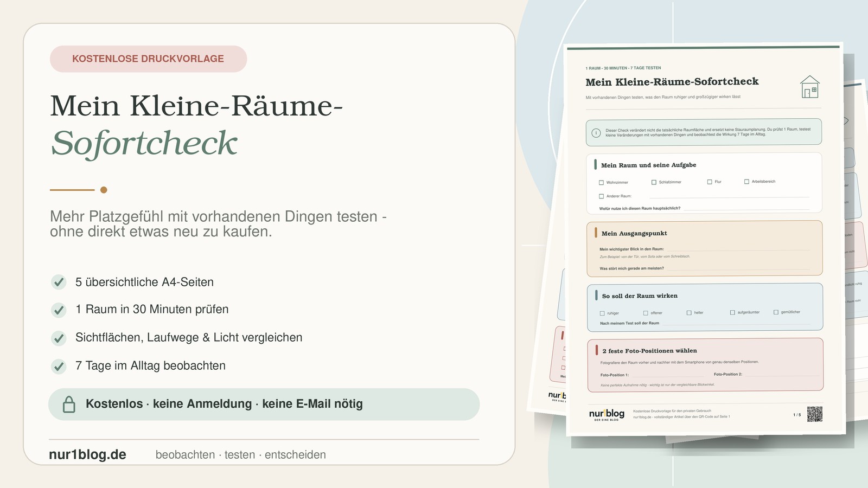Click the text '5 übersichtliche A4-Seiten'
Screen dimensions: 868x488
tap(144, 282)
